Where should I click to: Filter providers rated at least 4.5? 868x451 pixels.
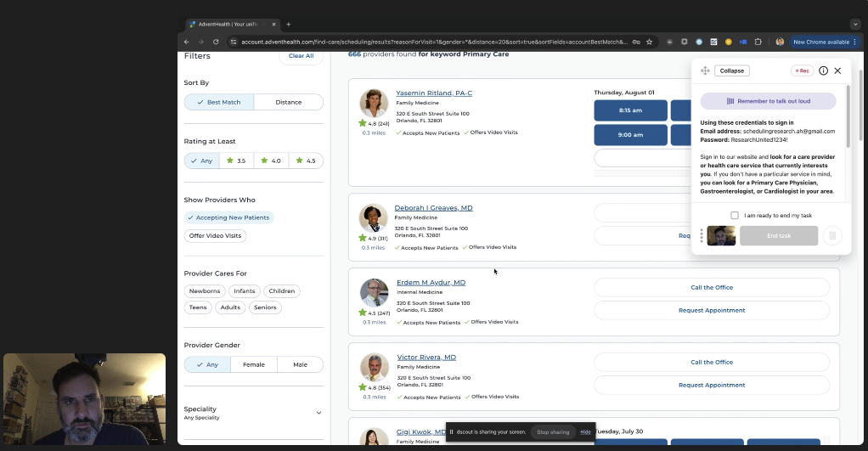[306, 161]
